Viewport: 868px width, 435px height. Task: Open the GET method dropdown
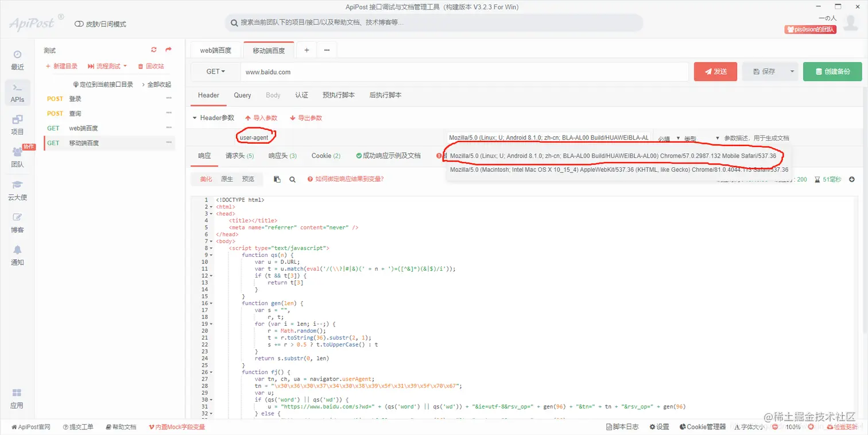(215, 72)
